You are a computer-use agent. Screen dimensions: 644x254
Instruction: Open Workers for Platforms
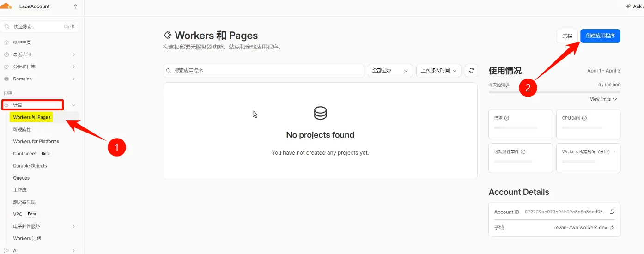(x=36, y=141)
